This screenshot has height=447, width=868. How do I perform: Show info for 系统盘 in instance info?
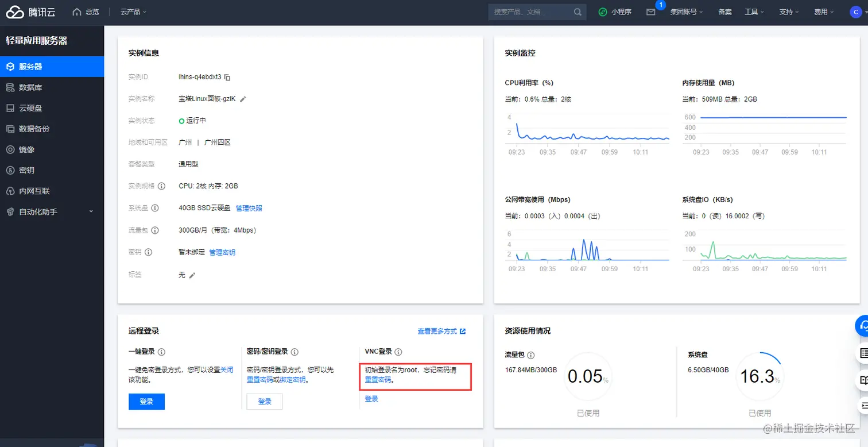[154, 208]
